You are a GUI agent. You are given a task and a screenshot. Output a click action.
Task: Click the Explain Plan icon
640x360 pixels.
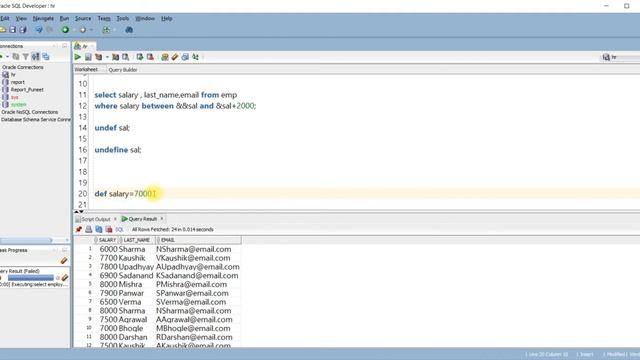pyautogui.click(x=98, y=57)
